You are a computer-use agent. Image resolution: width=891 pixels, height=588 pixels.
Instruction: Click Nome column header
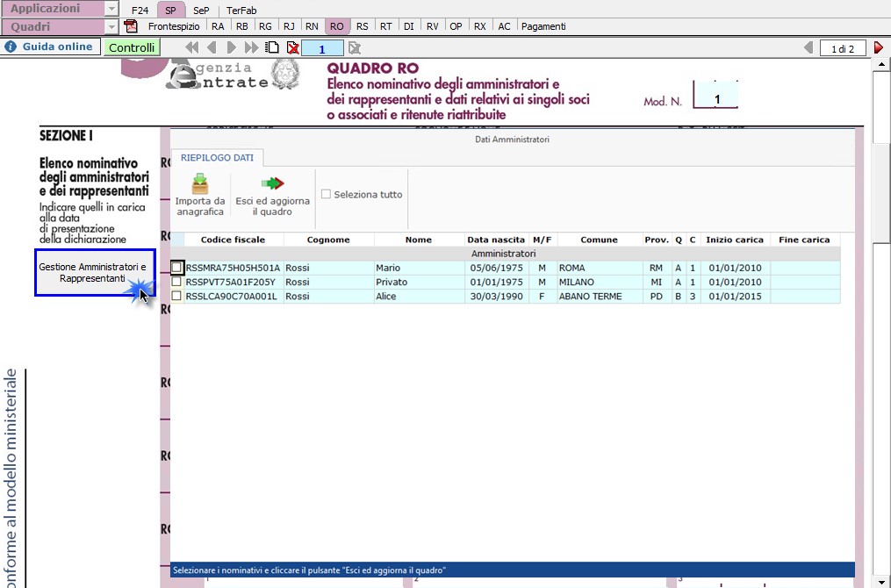(419, 240)
